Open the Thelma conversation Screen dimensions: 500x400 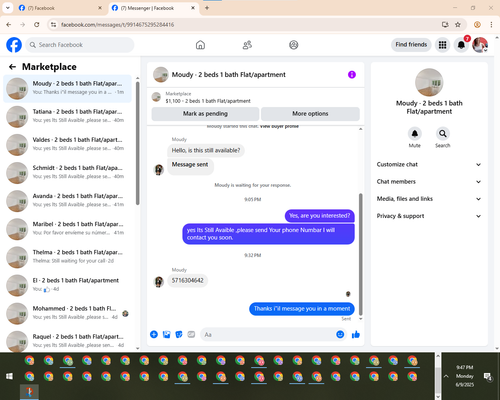(68, 257)
